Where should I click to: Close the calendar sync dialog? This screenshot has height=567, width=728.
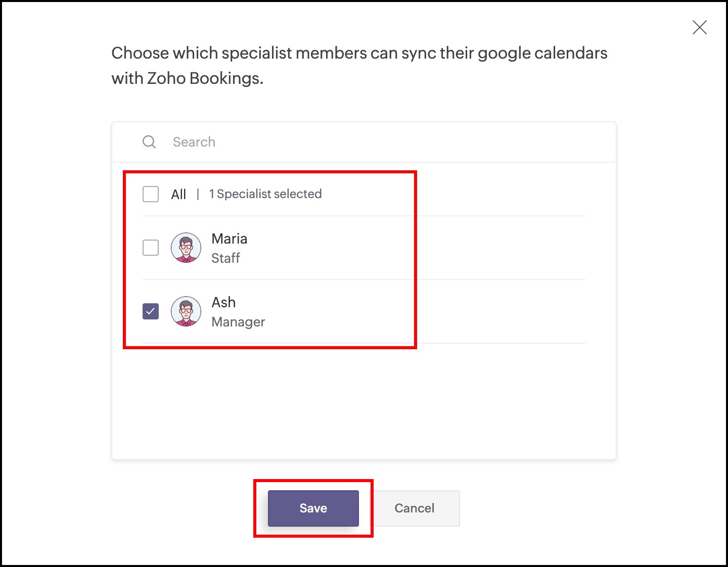coord(700,27)
